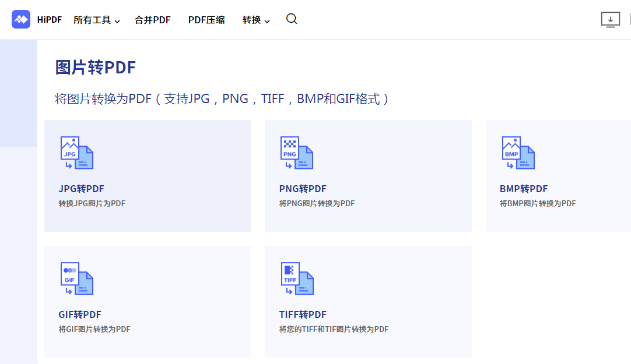Image resolution: width=631 pixels, height=364 pixels.
Task: Select the PDF压缩 menu item
Action: pyautogui.click(x=206, y=19)
